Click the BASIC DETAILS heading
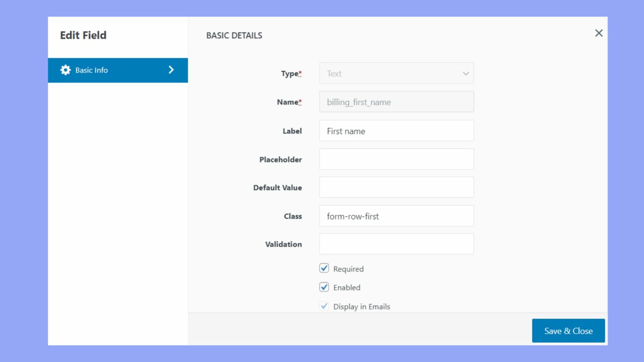 (234, 35)
